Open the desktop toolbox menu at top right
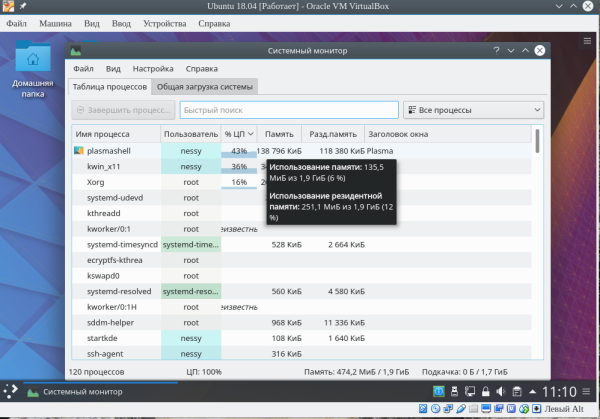The height and width of the screenshot is (419, 600). click(x=587, y=41)
